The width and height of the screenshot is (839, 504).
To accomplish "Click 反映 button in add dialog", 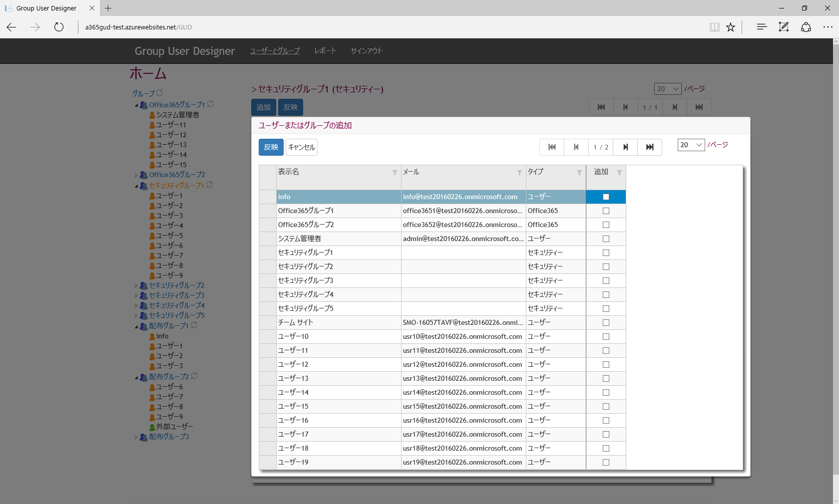I will (x=271, y=147).
